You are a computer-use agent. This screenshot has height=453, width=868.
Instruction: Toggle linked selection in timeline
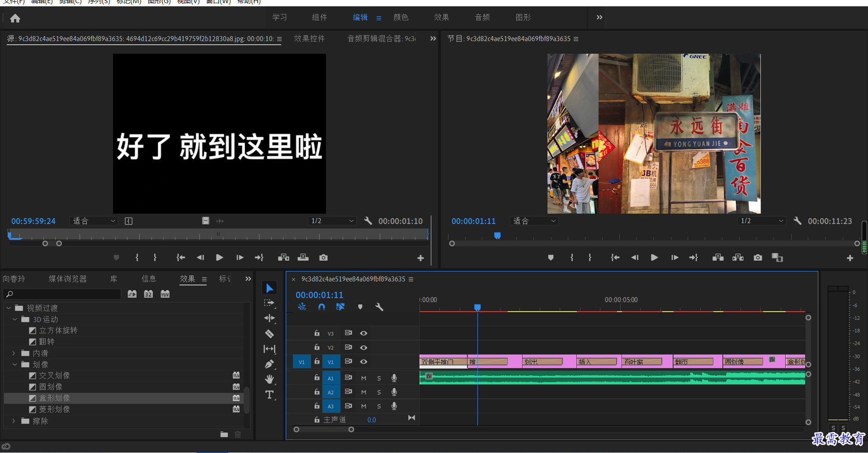point(340,307)
